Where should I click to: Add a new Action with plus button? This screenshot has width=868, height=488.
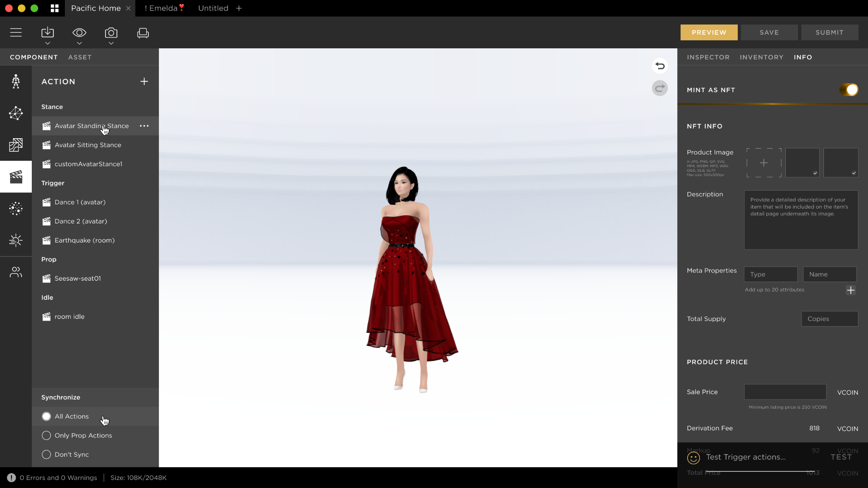144,81
